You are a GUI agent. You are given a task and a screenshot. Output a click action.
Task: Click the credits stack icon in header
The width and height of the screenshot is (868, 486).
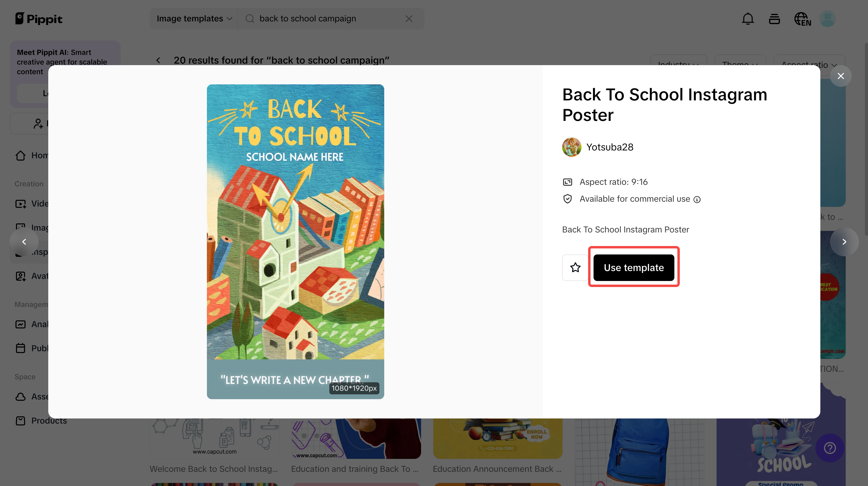tap(774, 19)
